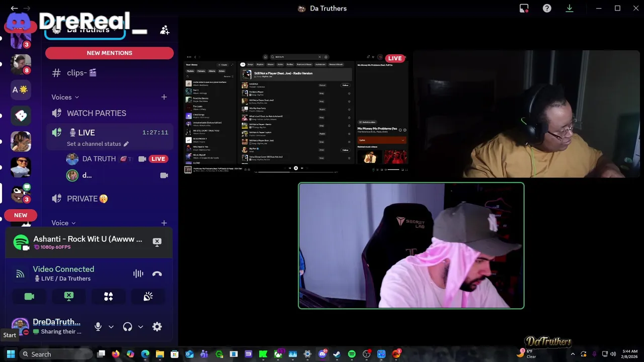Collapse the Voice category
This screenshot has width=644, height=362.
[63, 223]
